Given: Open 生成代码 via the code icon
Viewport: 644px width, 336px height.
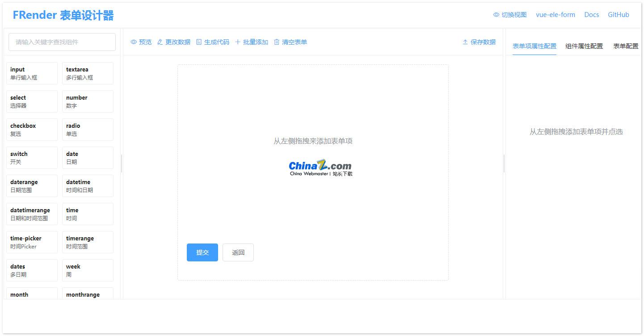Looking at the screenshot, I should 212,42.
